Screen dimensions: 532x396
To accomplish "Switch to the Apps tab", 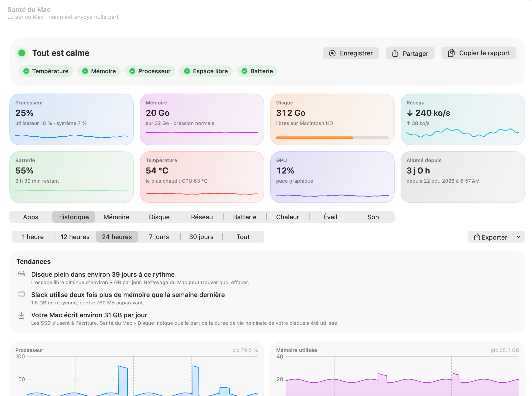I will pos(31,217).
